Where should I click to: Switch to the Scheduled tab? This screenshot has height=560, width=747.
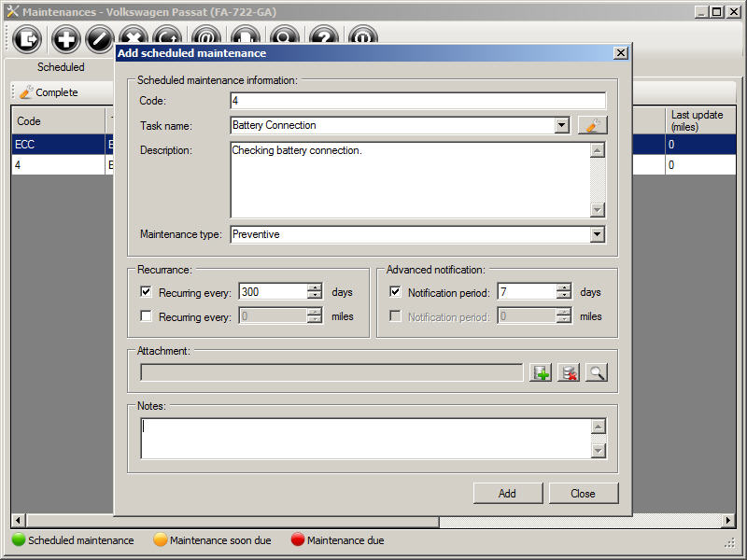61,67
